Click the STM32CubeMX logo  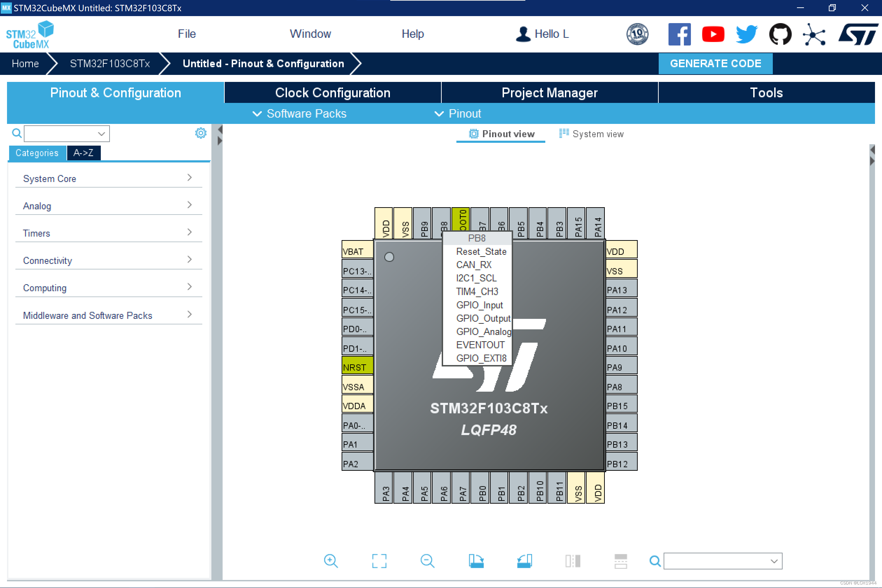(x=30, y=35)
